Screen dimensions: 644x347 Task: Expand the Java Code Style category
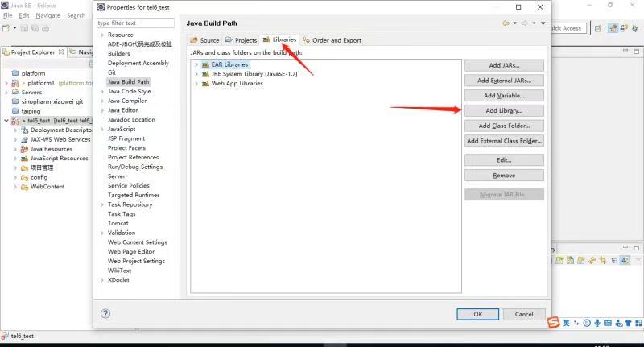[102, 92]
